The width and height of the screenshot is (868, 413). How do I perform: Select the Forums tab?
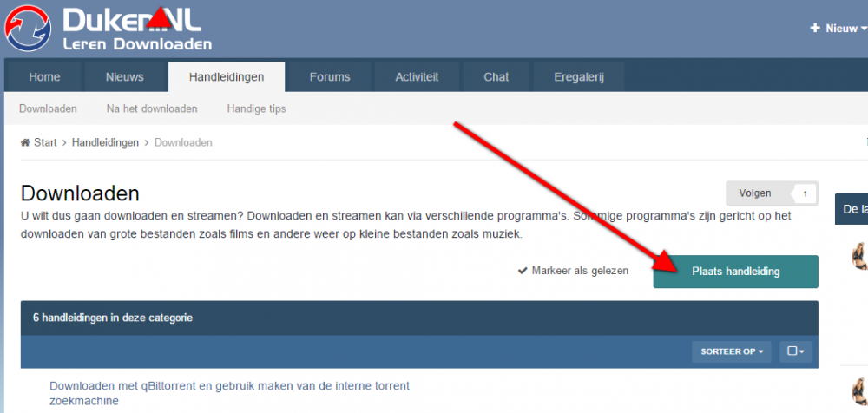click(330, 77)
